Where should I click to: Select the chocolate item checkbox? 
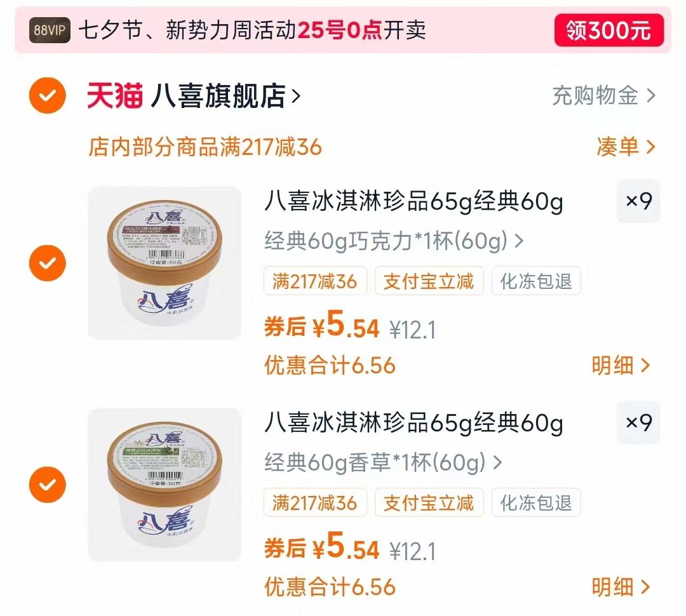coord(47,262)
